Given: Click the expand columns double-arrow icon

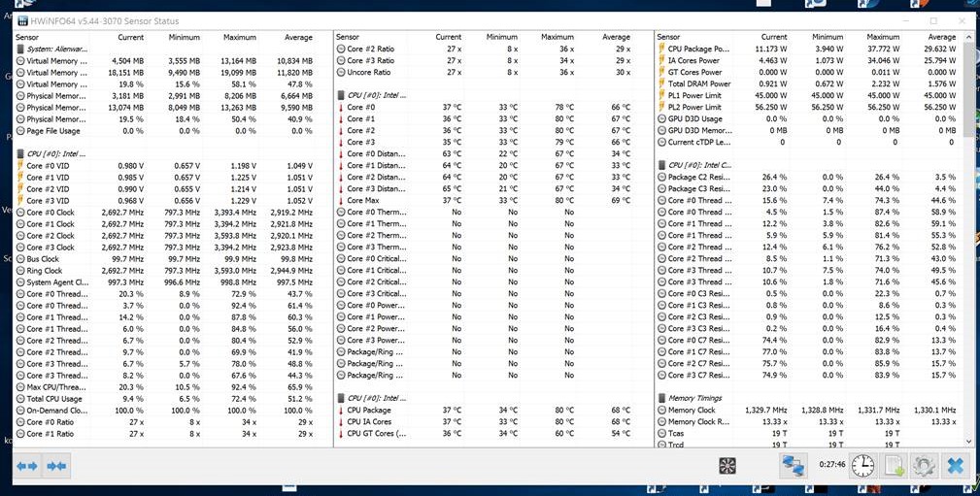Looking at the screenshot, I should coord(27,467).
